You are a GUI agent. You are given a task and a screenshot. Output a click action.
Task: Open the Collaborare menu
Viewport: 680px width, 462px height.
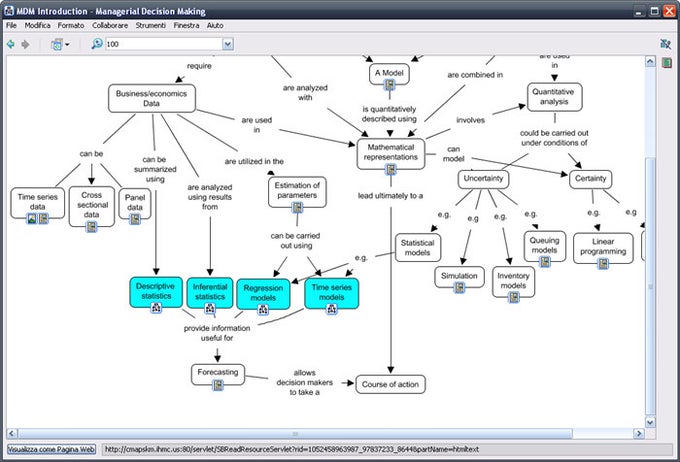coord(110,25)
